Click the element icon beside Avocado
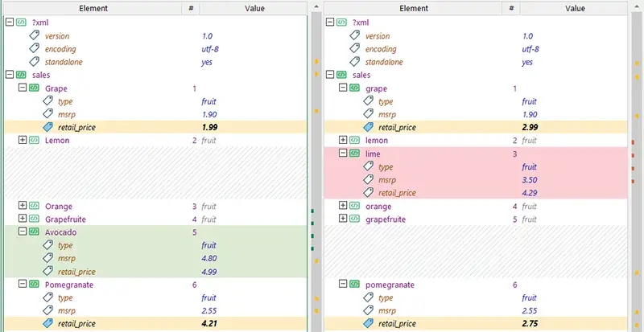The image size is (644, 332). click(x=34, y=232)
